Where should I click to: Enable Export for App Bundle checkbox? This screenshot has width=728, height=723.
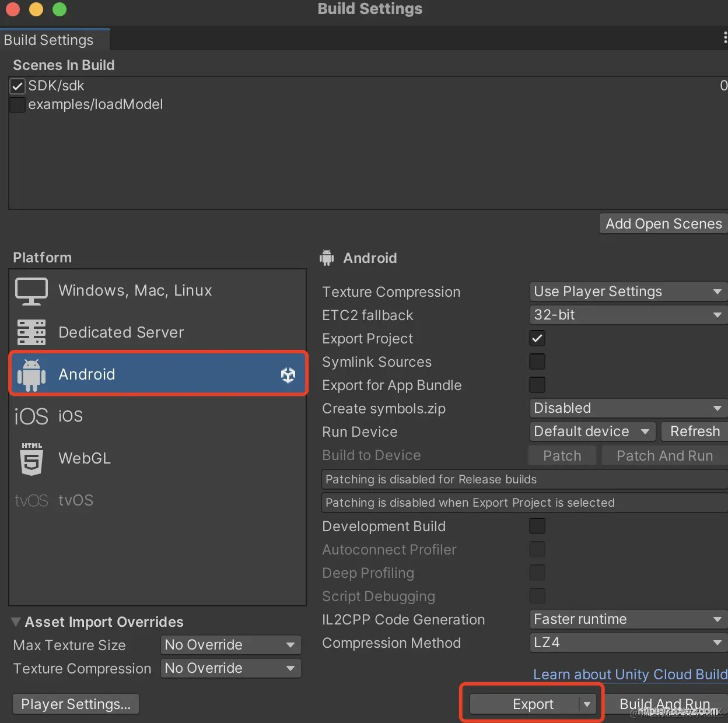(x=537, y=385)
